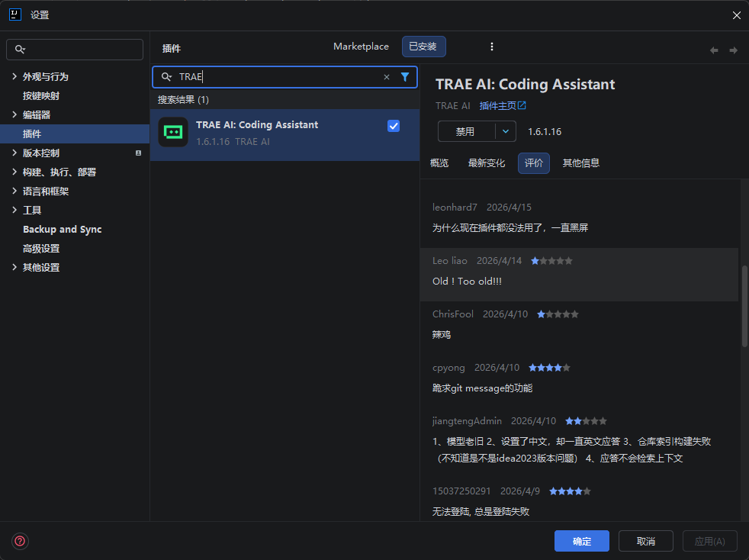Click the plugin title TRAE AI: Coding Assistant
The width and height of the screenshot is (749, 560).
click(x=525, y=84)
